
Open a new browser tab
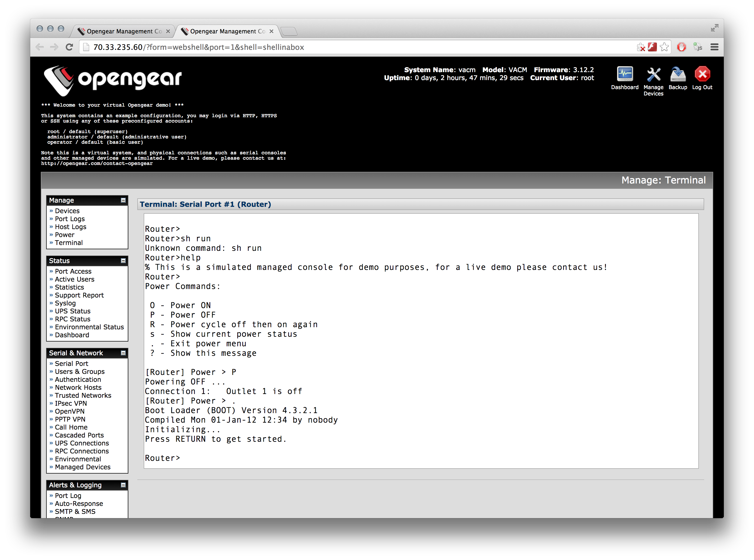(x=289, y=32)
